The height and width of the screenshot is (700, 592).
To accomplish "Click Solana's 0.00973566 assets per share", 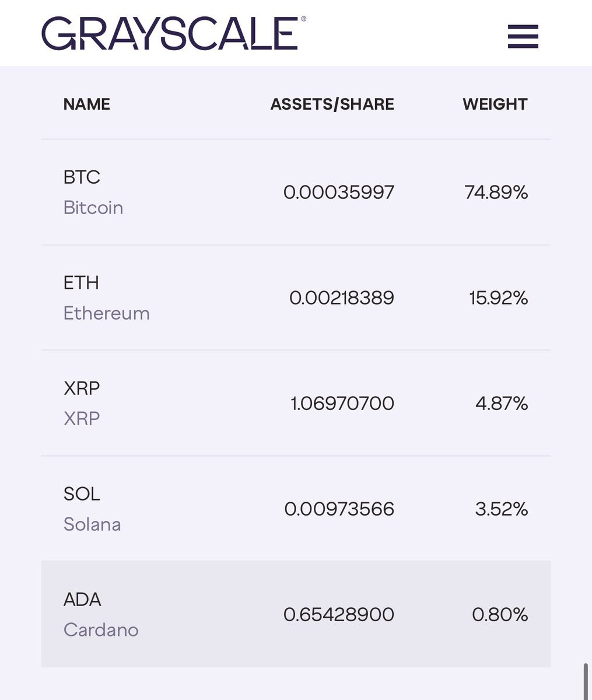I will 339,509.
